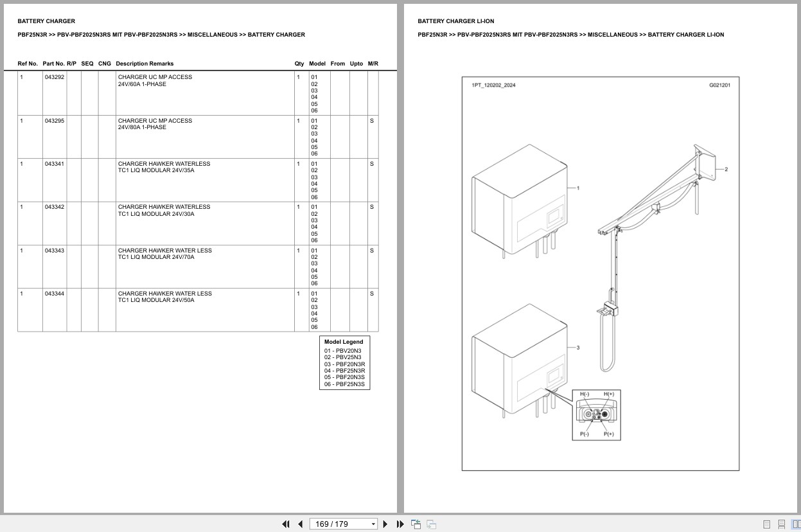The height and width of the screenshot is (532, 801).
Task: Click part number 043343
Action: coord(55,251)
